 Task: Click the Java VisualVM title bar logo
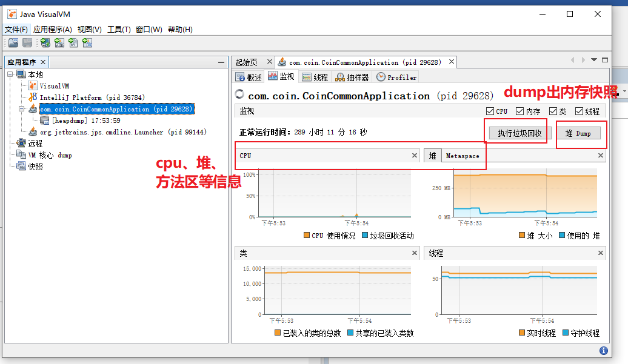[x=12, y=14]
